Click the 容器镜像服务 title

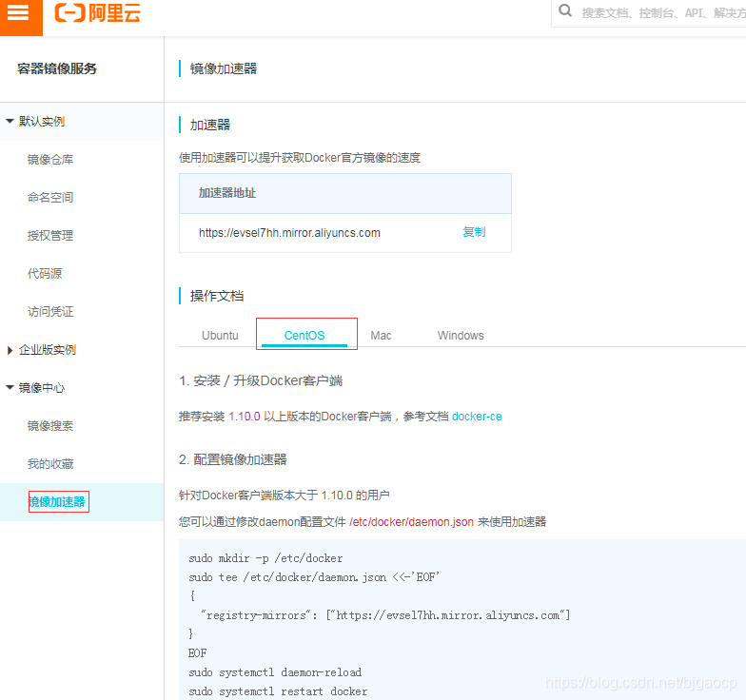pos(57,68)
